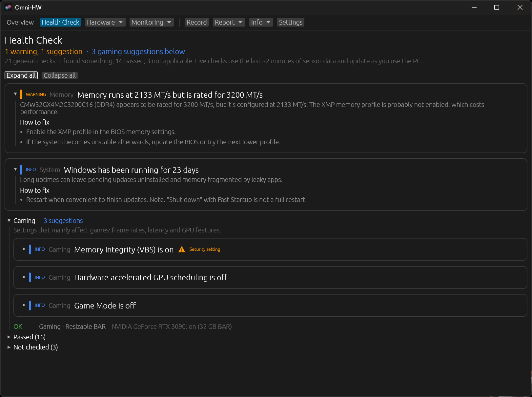The height and width of the screenshot is (397, 532).
Task: Follow the '3 gaming suggestions below' link
Action: click(x=138, y=51)
